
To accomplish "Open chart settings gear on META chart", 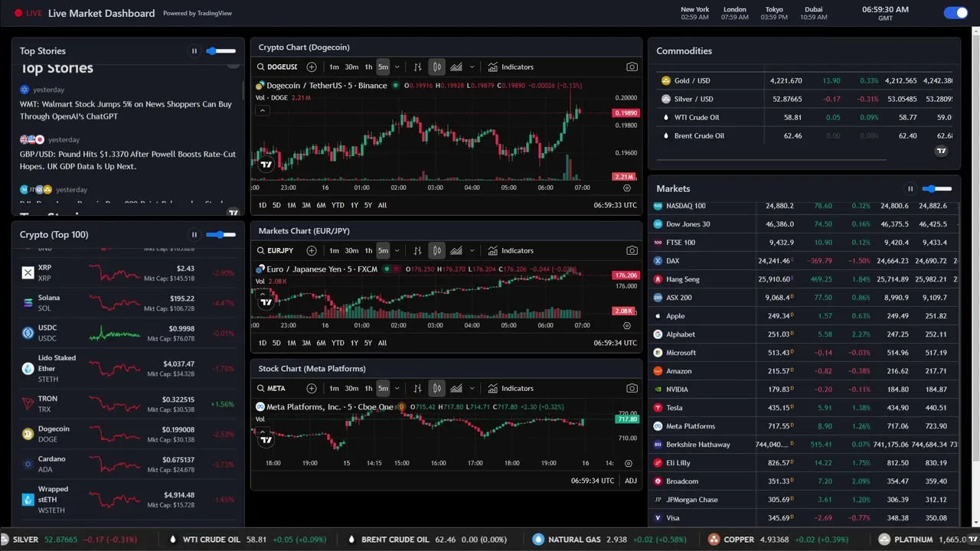I will [x=628, y=464].
